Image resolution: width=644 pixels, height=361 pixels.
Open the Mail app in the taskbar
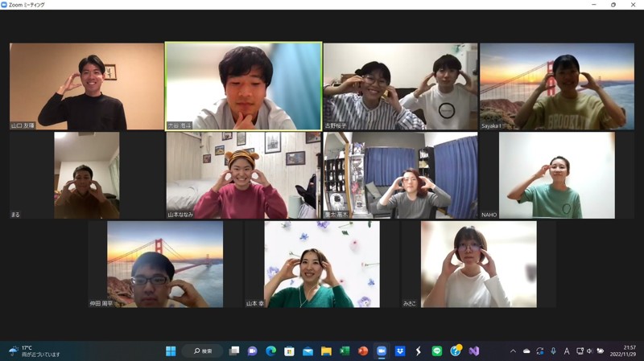tap(308, 351)
